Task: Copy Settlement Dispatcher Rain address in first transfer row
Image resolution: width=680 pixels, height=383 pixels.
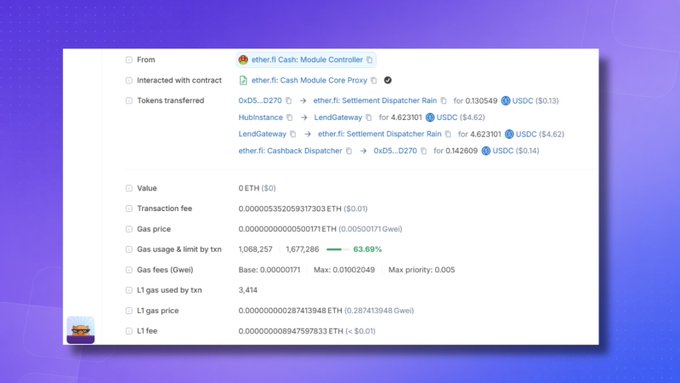Action: click(444, 101)
